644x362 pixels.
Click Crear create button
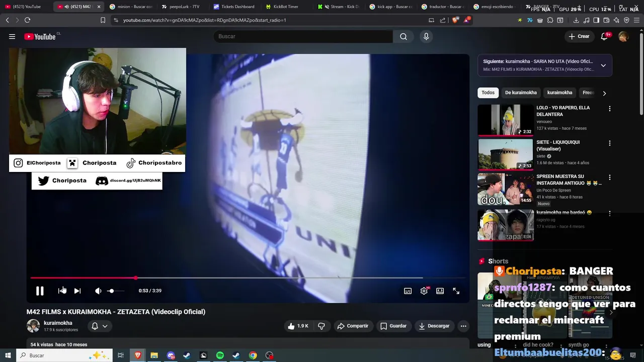coord(579,36)
